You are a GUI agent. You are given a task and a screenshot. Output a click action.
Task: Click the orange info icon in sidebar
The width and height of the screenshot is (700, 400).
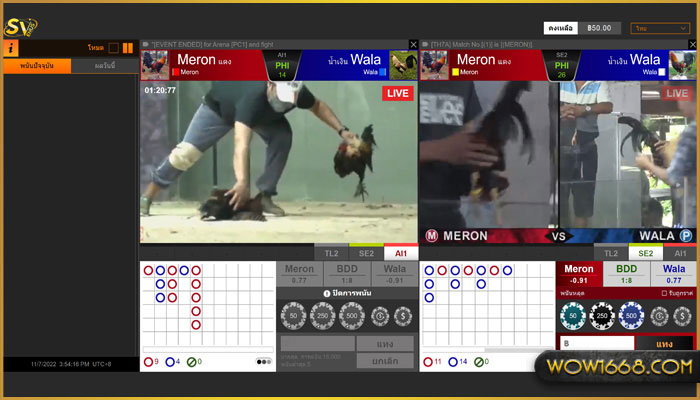(10, 47)
